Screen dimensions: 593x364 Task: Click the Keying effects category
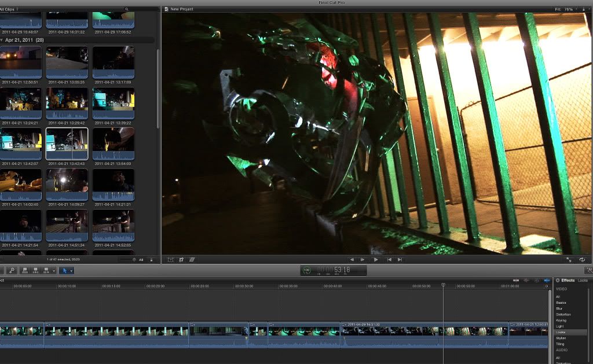coord(561,320)
